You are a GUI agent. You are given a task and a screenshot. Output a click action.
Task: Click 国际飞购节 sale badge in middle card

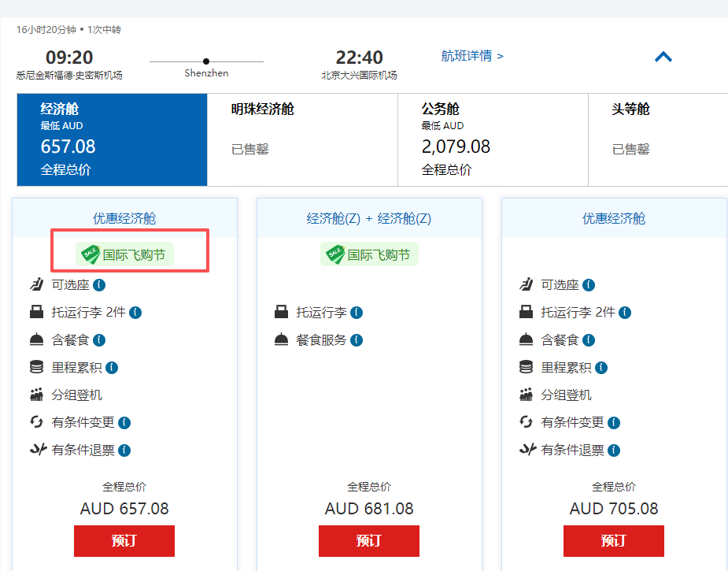pyautogui.click(x=369, y=254)
